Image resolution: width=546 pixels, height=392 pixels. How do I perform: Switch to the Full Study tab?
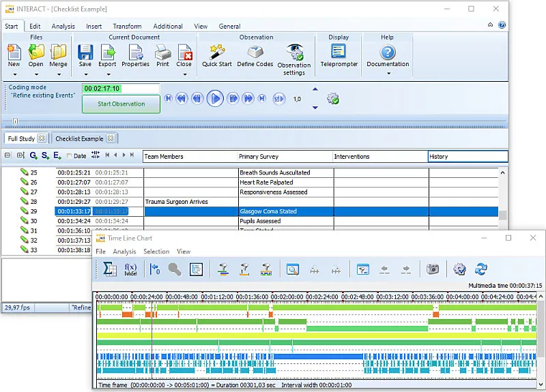[21, 138]
